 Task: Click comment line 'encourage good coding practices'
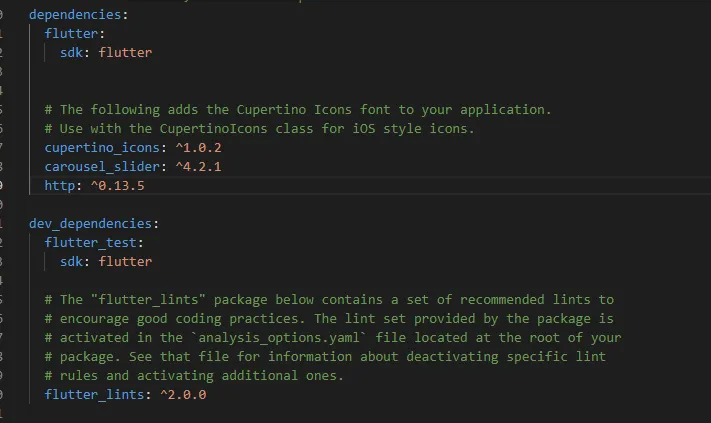329,318
